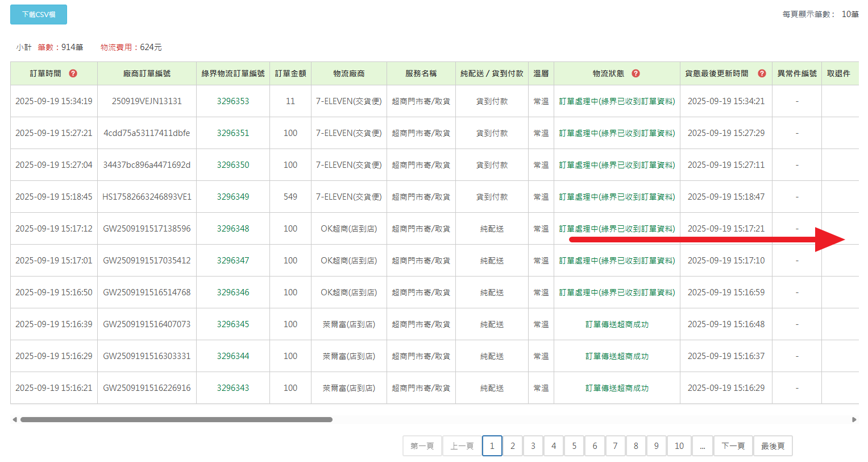Click the help icon beside 訂單時間 header
The width and height of the screenshot is (868, 462).
coord(73,73)
